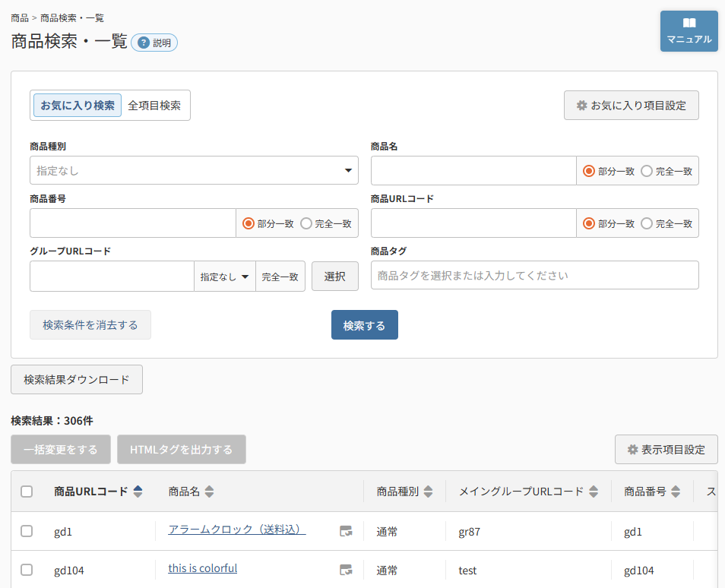Screen dimensions: 725x588
Task: Click the 商品タグ input field
Action: click(x=534, y=276)
